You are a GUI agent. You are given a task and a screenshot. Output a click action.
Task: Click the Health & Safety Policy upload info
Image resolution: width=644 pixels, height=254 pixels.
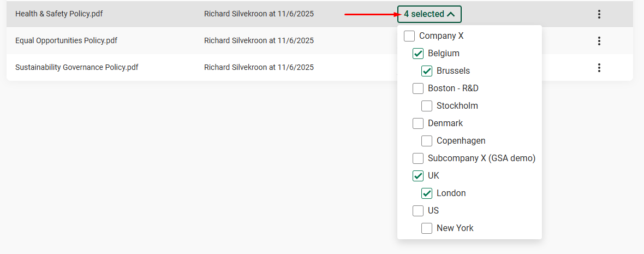[x=259, y=14]
